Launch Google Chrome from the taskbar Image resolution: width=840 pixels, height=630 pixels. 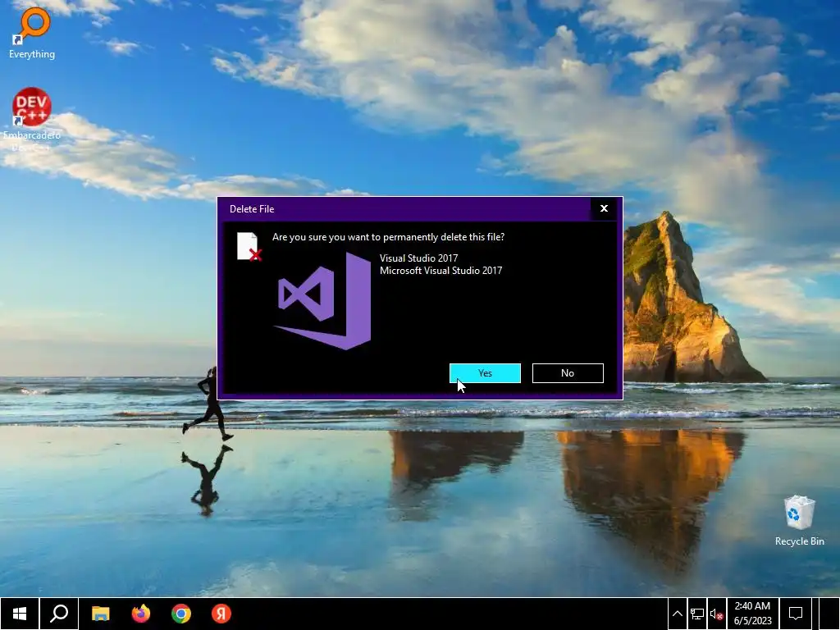181,614
